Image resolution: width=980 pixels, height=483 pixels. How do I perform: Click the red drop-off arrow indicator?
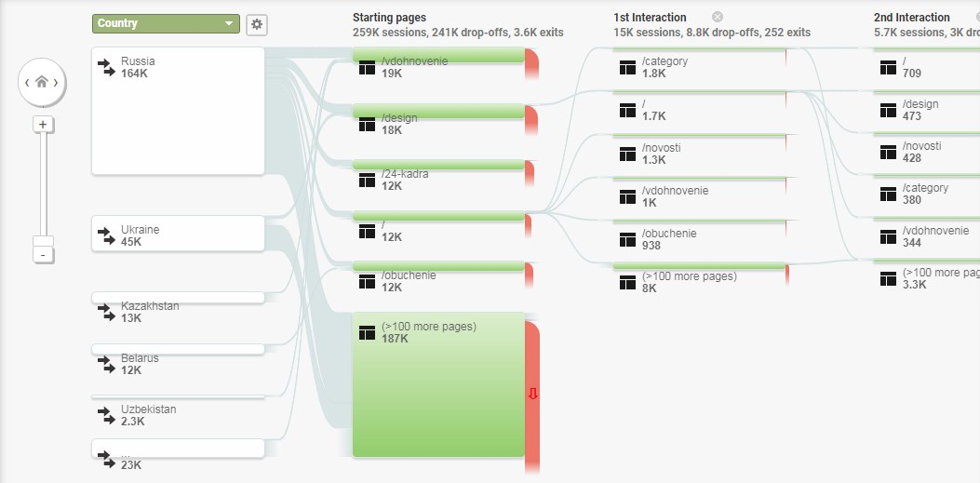532,394
